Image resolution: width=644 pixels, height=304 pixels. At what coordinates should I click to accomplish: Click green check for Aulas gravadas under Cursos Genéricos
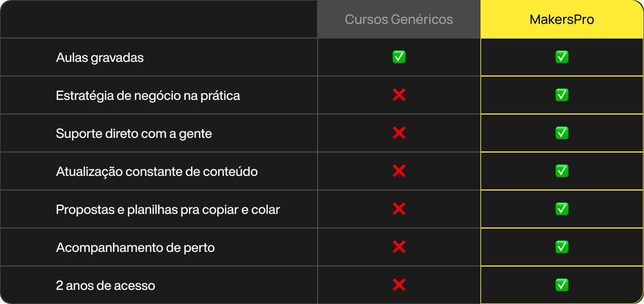[x=399, y=57]
